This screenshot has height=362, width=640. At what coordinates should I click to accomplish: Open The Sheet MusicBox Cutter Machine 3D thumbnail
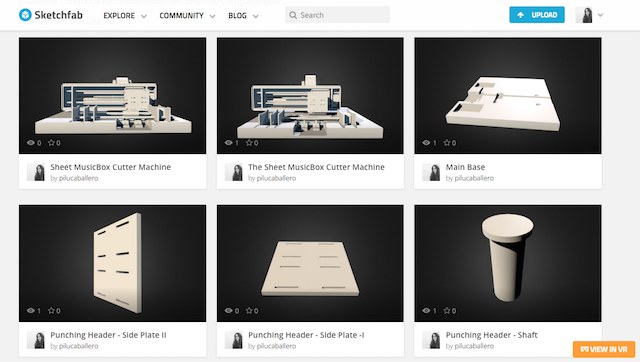310,96
